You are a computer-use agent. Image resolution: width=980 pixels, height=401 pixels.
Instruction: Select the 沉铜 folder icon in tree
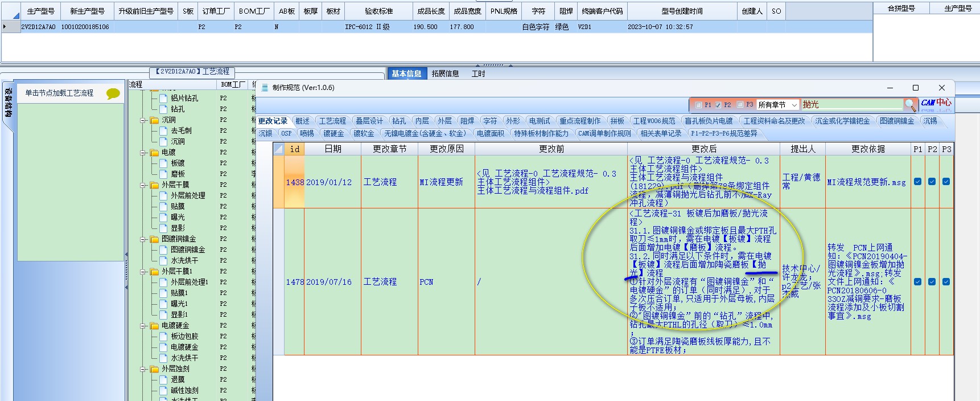click(154, 120)
